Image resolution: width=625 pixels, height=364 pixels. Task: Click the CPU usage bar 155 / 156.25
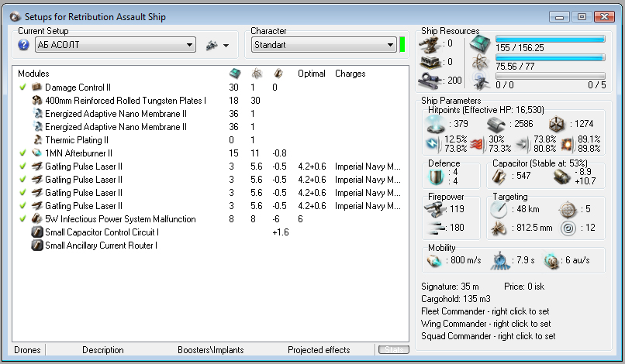(x=550, y=39)
